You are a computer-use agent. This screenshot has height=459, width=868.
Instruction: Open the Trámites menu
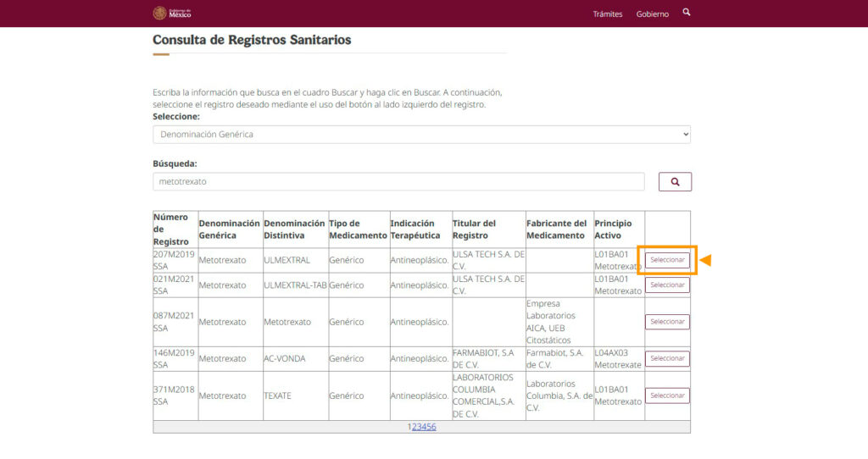(607, 14)
